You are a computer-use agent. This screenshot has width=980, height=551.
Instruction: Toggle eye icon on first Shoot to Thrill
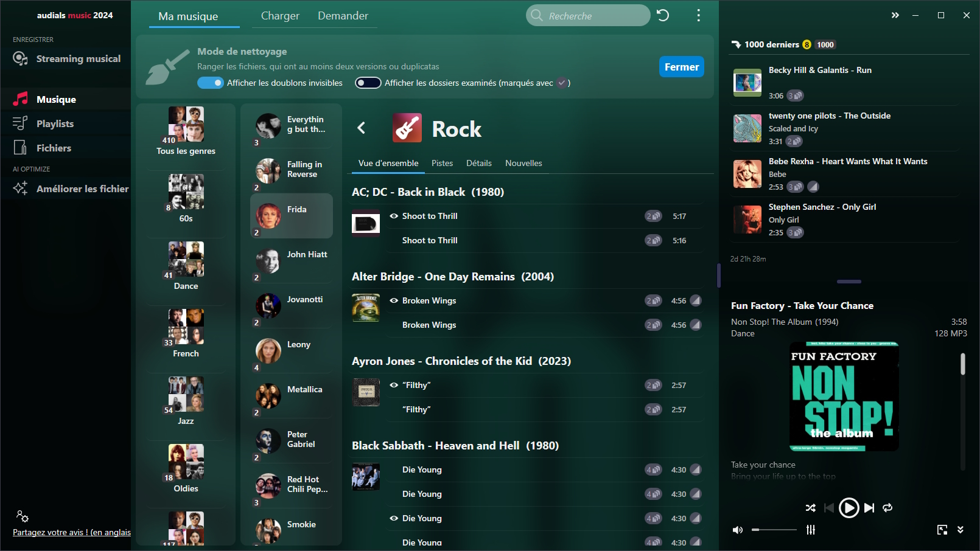tap(394, 216)
